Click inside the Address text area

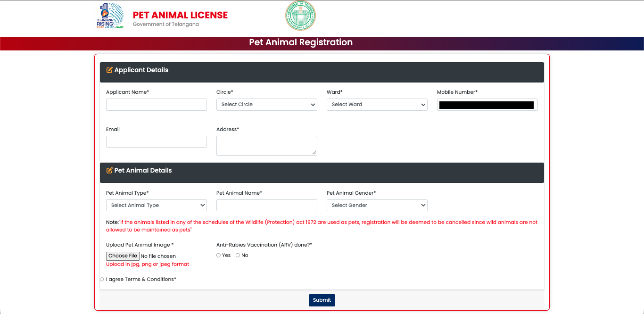pyautogui.click(x=267, y=146)
